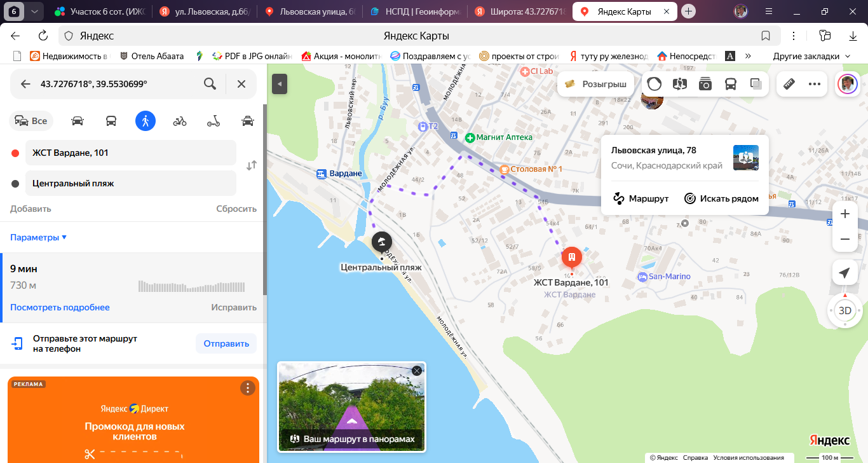Open 'Ваш маршрут в панорамах' preview

click(x=351, y=406)
